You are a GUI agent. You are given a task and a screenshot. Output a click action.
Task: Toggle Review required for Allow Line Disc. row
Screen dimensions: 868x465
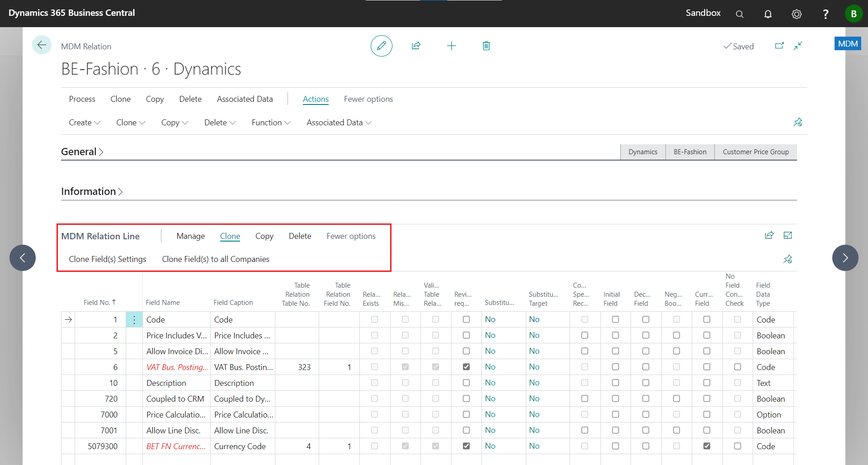point(466,430)
